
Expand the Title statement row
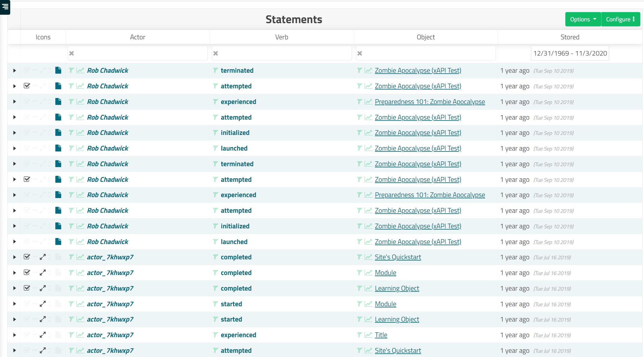pyautogui.click(x=14, y=335)
